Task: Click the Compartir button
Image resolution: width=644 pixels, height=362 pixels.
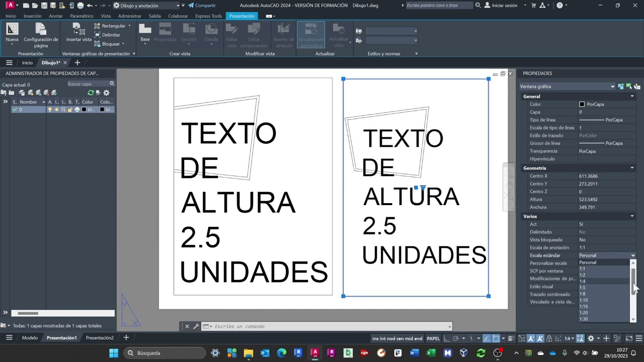Action: [202, 6]
